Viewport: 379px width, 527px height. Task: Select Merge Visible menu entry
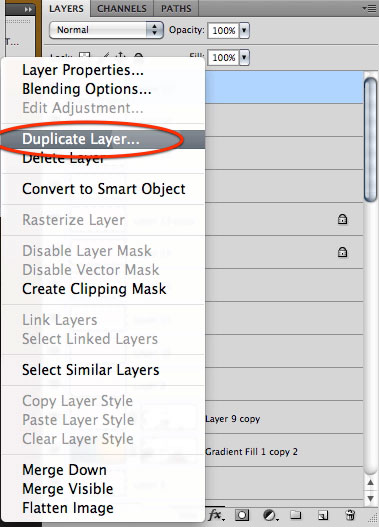(x=68, y=489)
